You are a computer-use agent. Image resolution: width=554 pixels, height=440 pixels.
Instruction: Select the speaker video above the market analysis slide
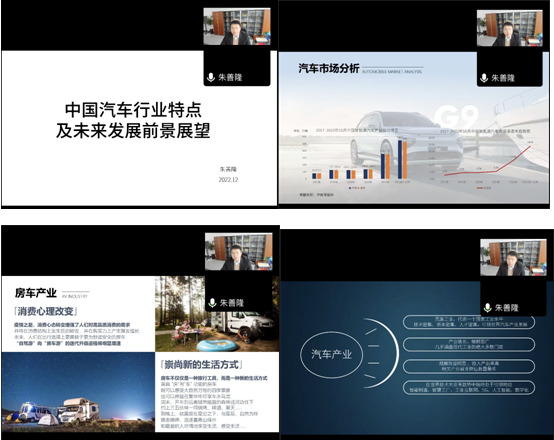pos(510,28)
